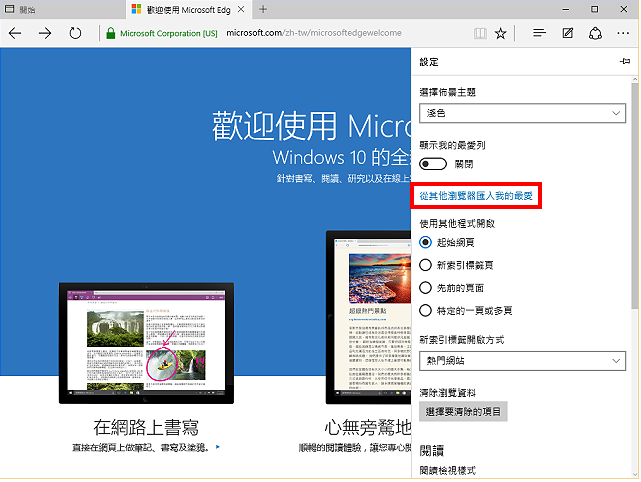Click 從其他瀏覽器匯入我的最愛 link
The height and width of the screenshot is (482, 641).
pos(476,196)
